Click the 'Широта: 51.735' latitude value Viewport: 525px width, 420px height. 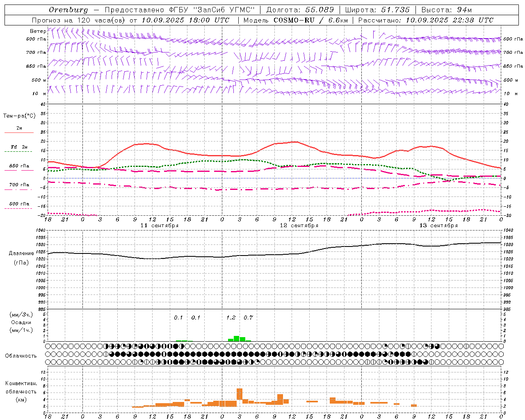[377, 9]
